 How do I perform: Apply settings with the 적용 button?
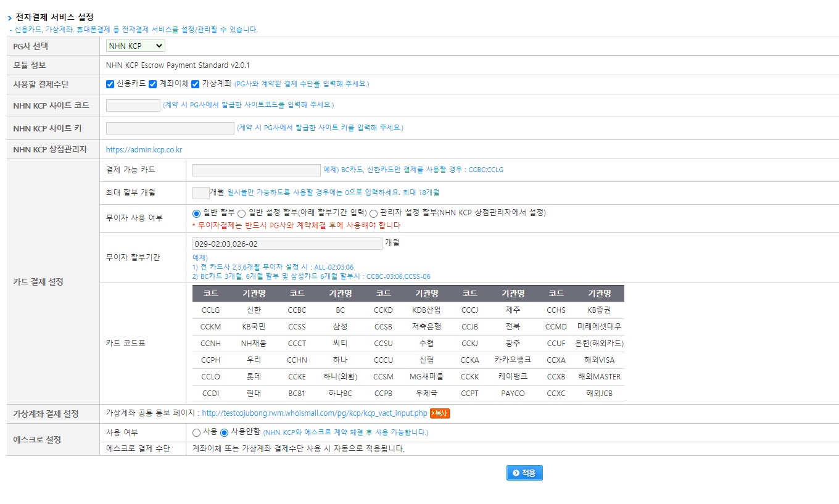524,473
